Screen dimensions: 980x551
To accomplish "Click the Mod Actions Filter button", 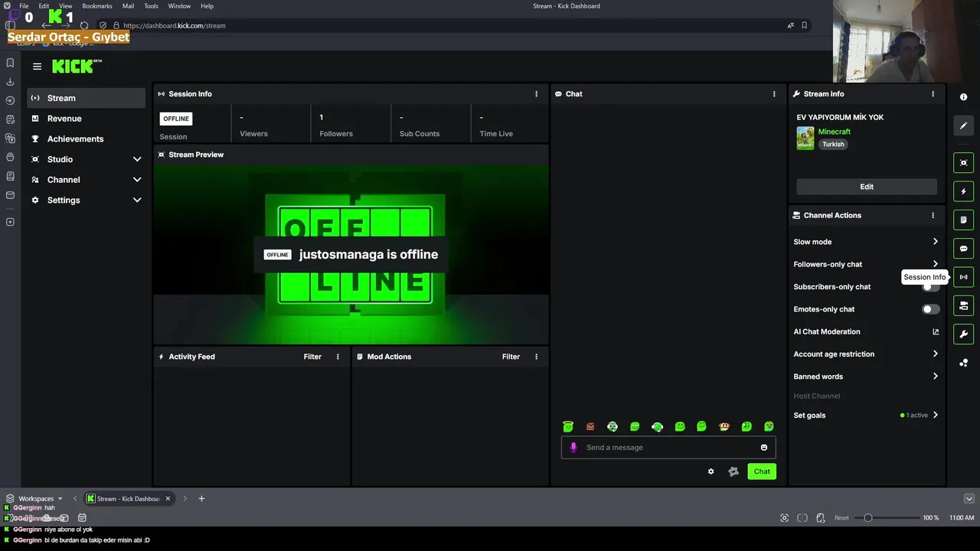I will pos(511,357).
